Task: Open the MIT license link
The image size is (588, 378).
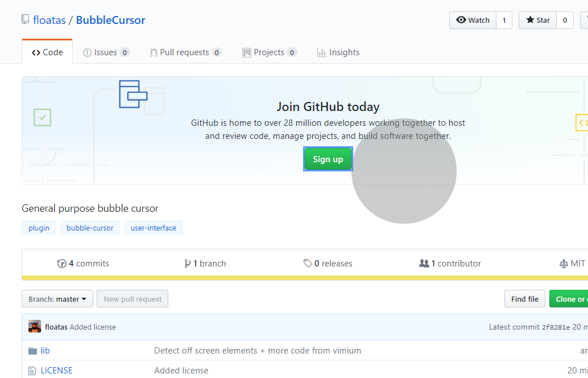Action: (572, 264)
